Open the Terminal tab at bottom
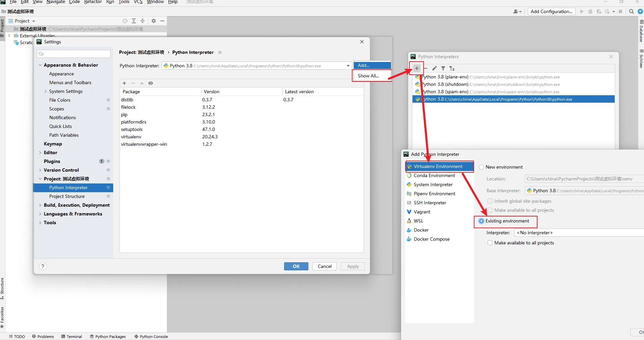 point(72,337)
